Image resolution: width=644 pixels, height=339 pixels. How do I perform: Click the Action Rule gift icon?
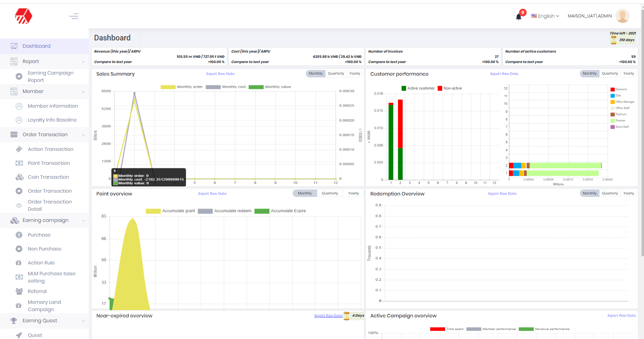pyautogui.click(x=19, y=263)
